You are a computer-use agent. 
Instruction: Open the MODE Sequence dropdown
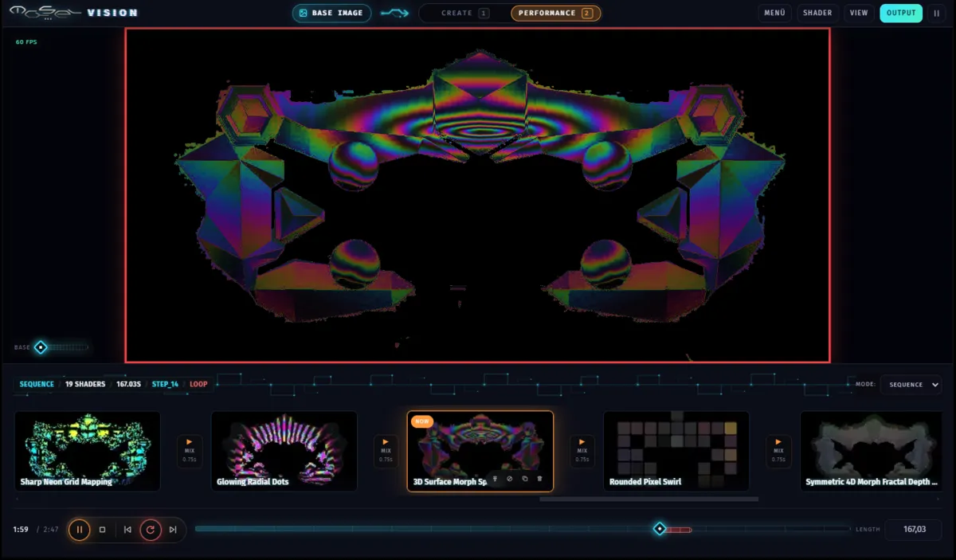(x=911, y=385)
